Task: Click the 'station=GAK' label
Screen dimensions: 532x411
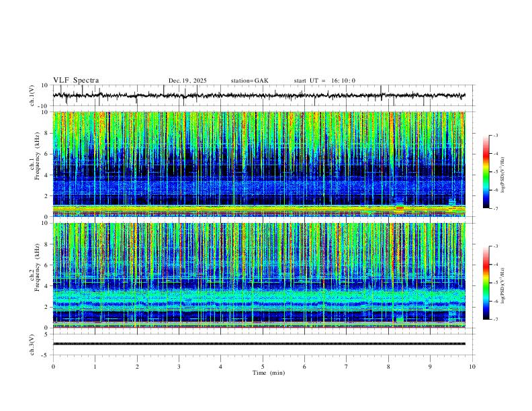Action: pyautogui.click(x=249, y=81)
